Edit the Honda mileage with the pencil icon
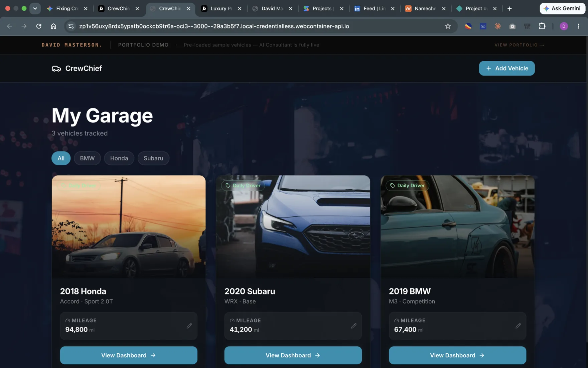 coord(189,326)
